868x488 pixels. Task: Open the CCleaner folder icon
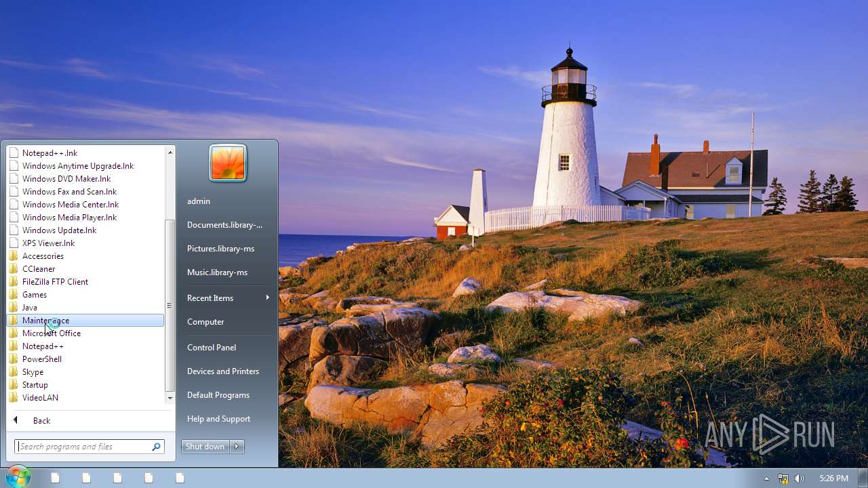(x=14, y=269)
